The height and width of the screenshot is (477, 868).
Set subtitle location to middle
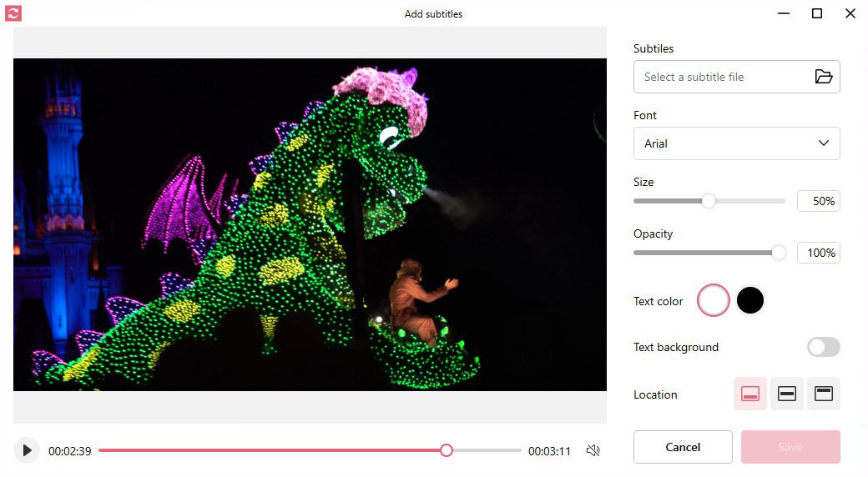(786, 394)
